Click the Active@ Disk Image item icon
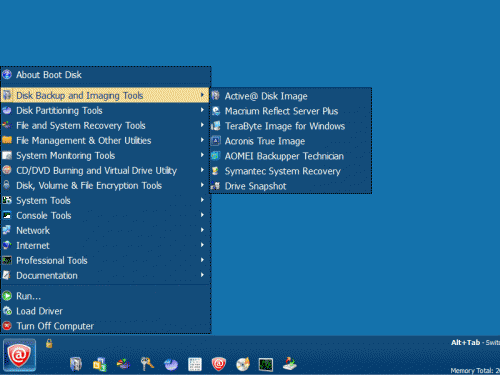Image resolution: width=500 pixels, height=375 pixels. pos(216,96)
